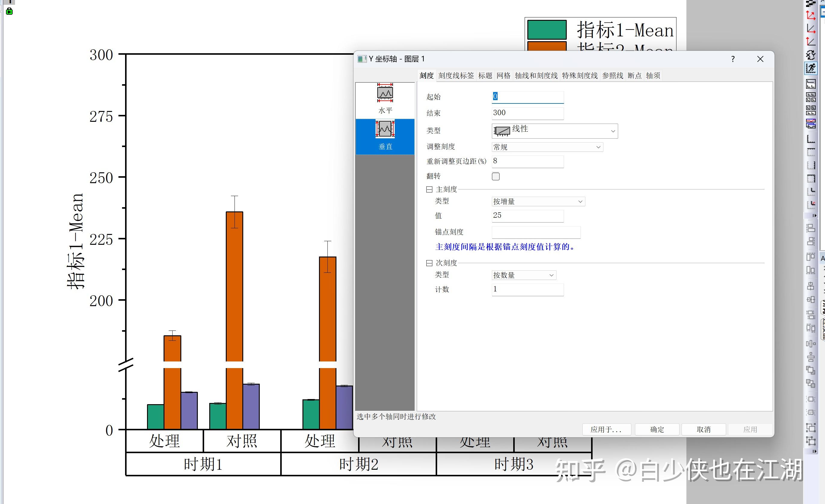Click the major tick 值 field showing 25
Image resolution: width=825 pixels, height=504 pixels.
point(528,216)
